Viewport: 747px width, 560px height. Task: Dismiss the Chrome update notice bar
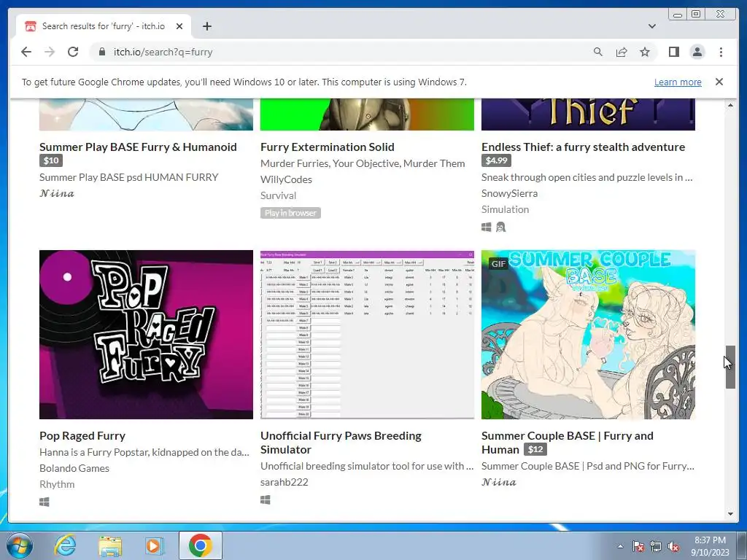(719, 82)
